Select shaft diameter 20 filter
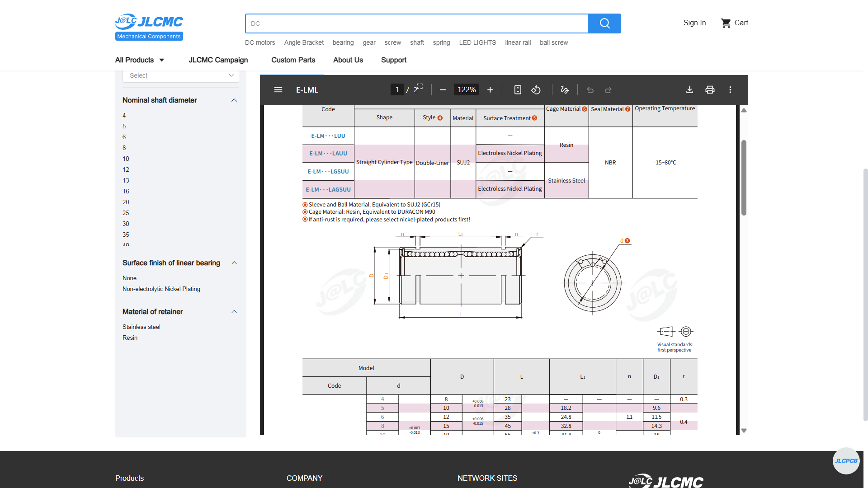Viewport: 868px width, 488px height. click(x=126, y=202)
